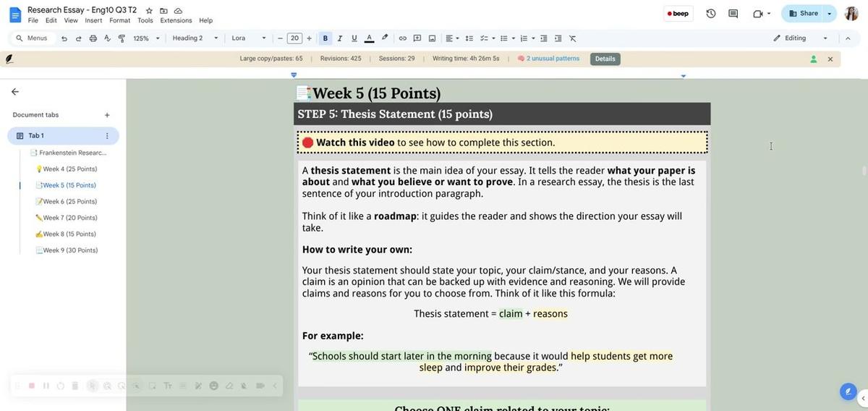Open line and paragraph spacing
Viewport: 868px width, 411px height.
[469, 38]
